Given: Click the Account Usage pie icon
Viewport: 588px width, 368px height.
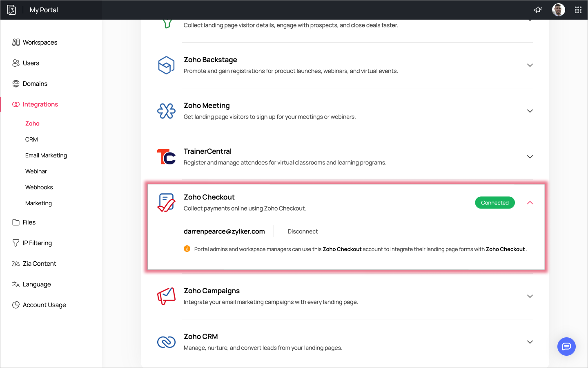Looking at the screenshot, I should click(16, 305).
